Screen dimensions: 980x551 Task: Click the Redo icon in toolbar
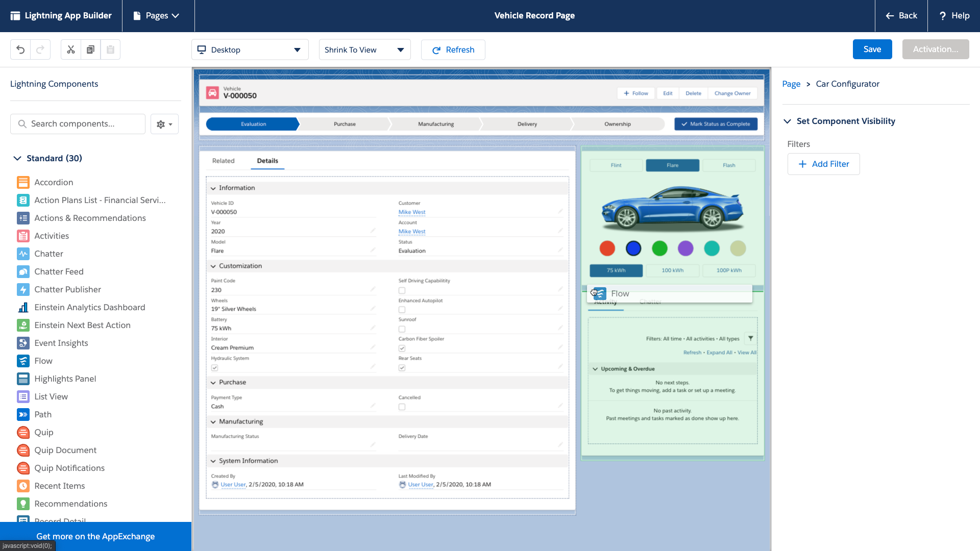click(40, 49)
